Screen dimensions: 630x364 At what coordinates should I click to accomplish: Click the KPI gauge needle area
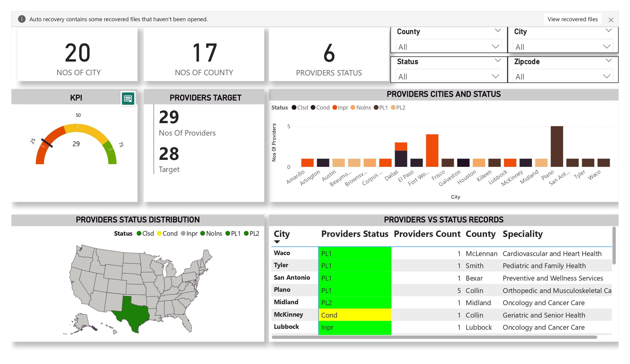(47, 143)
